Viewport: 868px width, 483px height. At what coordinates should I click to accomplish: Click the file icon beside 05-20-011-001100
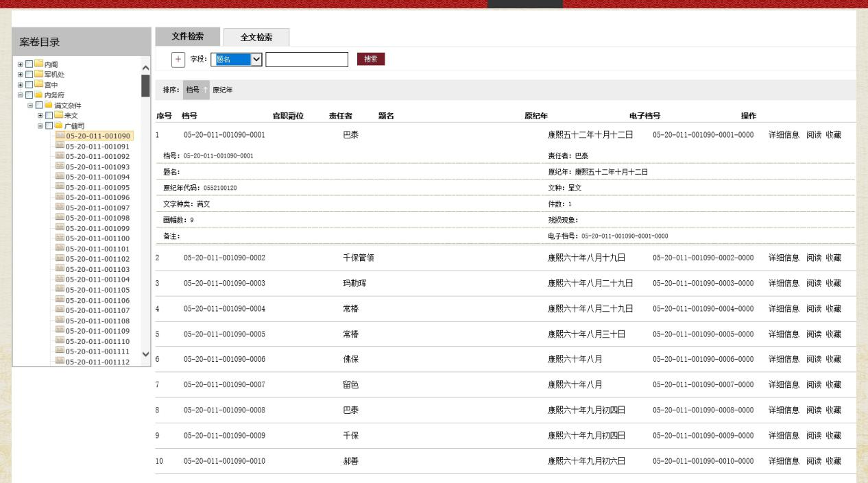point(60,238)
